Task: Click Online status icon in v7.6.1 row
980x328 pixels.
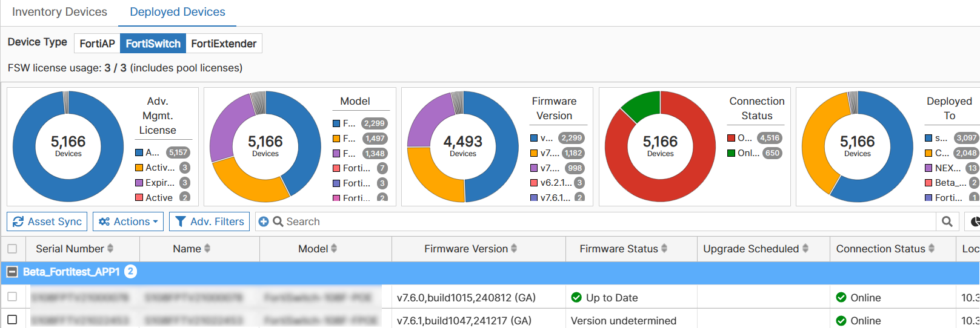Action: (841, 321)
